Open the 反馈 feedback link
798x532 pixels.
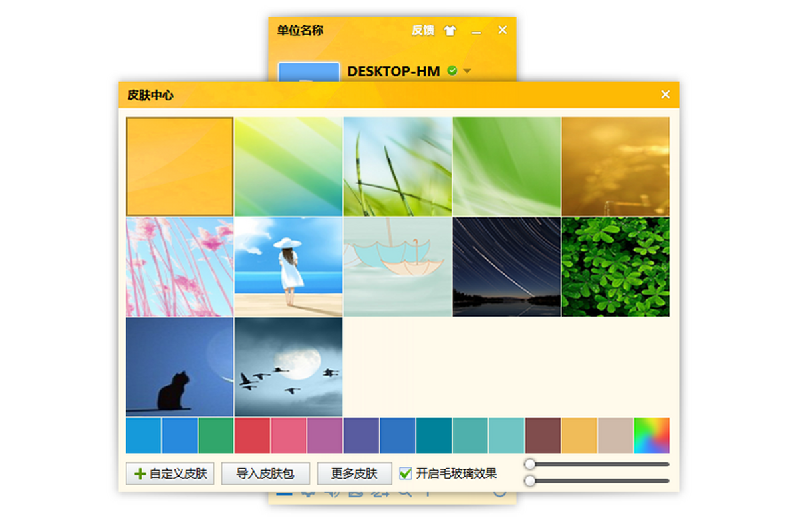(422, 31)
